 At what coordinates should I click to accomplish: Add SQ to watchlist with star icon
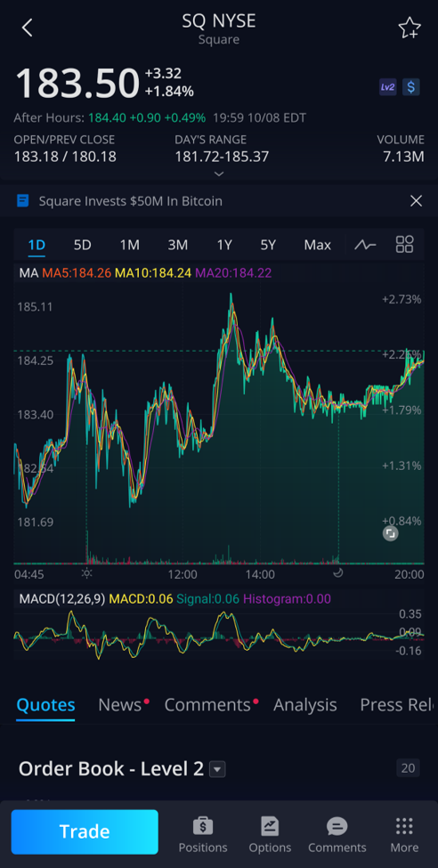[410, 28]
